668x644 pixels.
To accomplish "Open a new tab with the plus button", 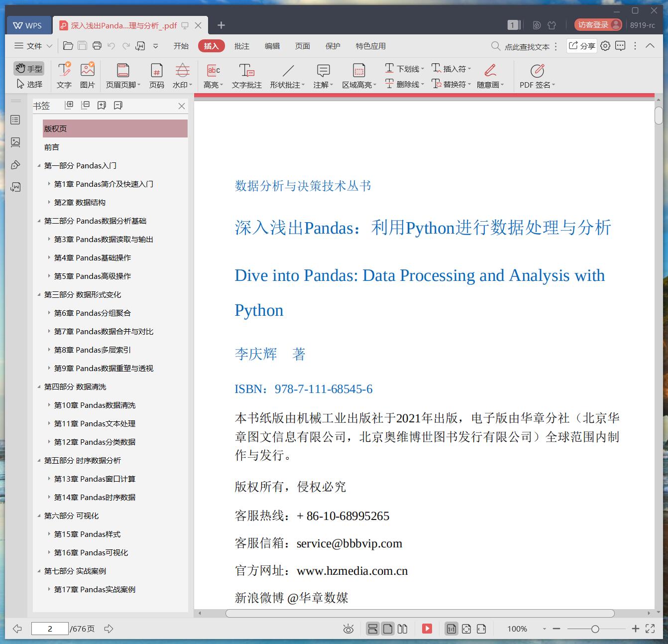I will point(222,25).
